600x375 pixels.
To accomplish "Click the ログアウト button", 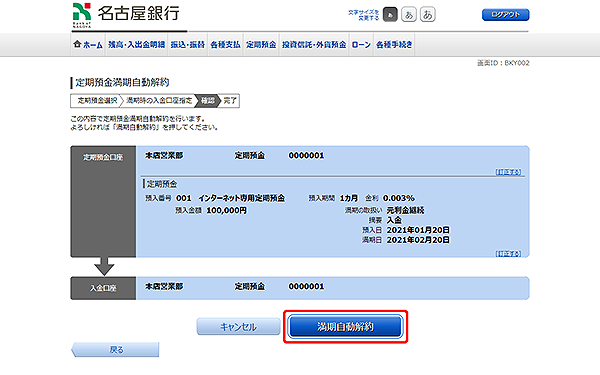I will pos(505,15).
